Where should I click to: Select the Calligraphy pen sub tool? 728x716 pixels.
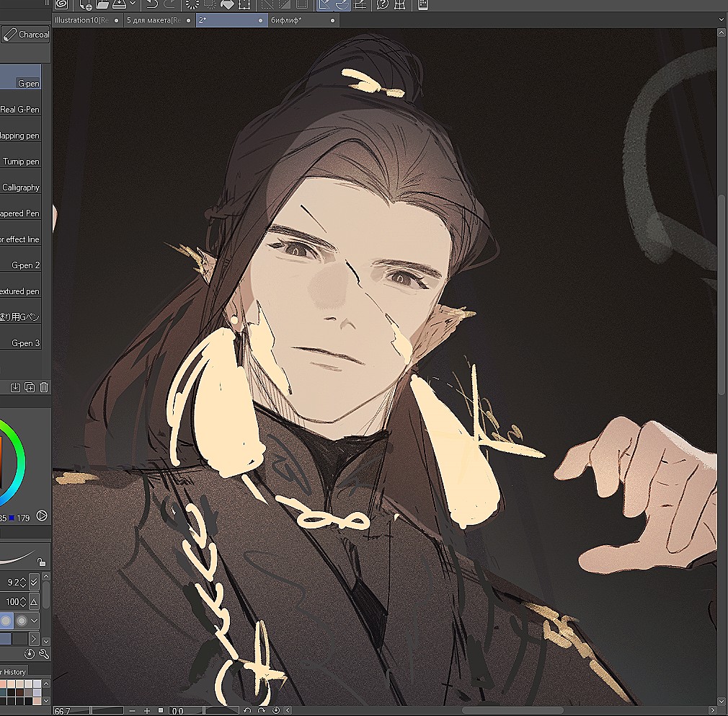[21, 187]
